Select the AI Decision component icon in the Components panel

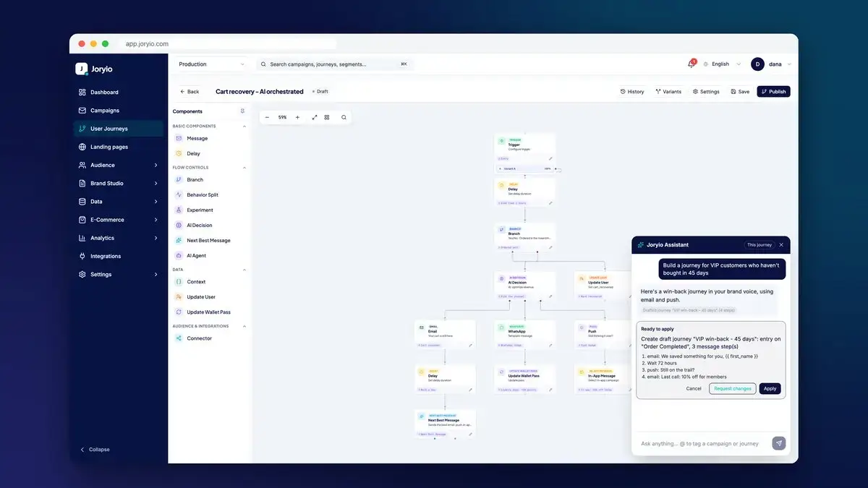[x=179, y=225]
